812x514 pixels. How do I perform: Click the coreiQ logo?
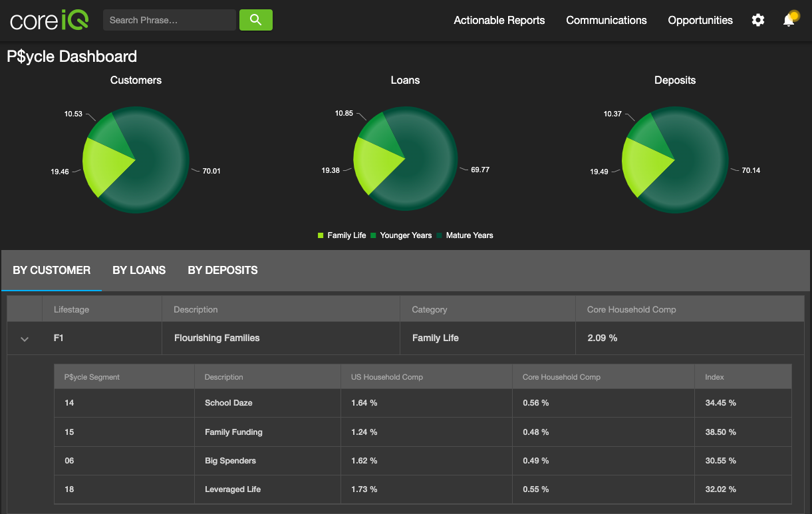(49, 21)
